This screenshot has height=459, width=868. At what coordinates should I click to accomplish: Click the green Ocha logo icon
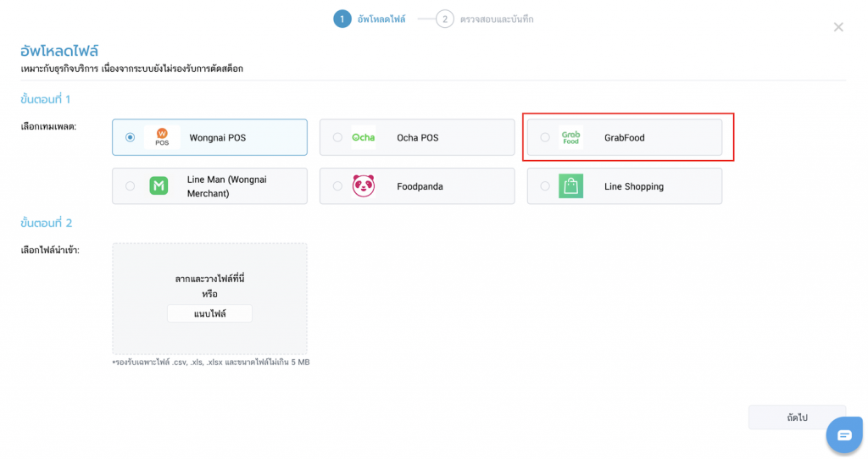pyautogui.click(x=364, y=137)
